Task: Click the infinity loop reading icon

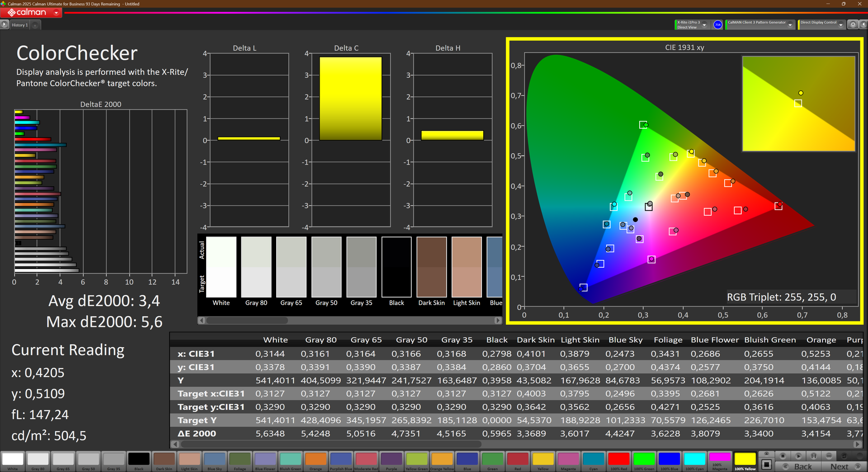Action: click(x=829, y=456)
